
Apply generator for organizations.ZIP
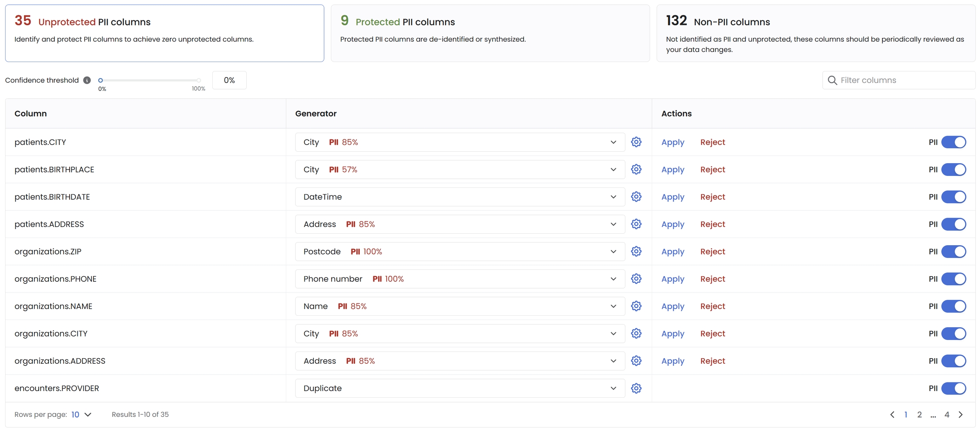672,252
